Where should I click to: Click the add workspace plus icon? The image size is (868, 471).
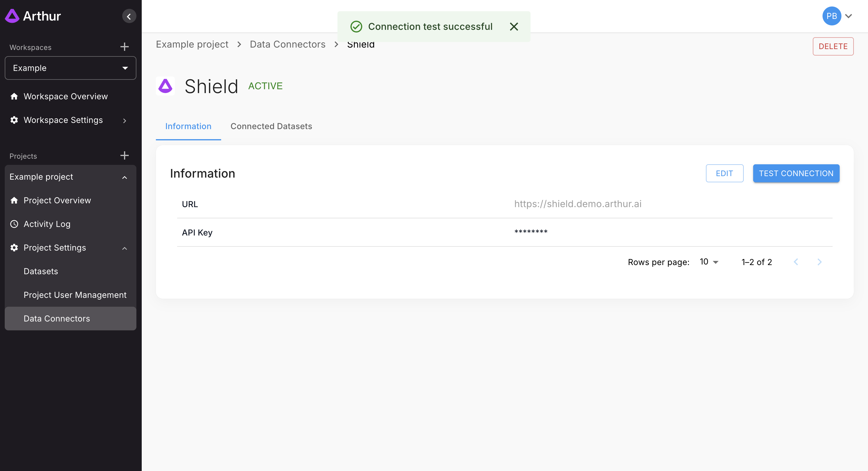124,46
